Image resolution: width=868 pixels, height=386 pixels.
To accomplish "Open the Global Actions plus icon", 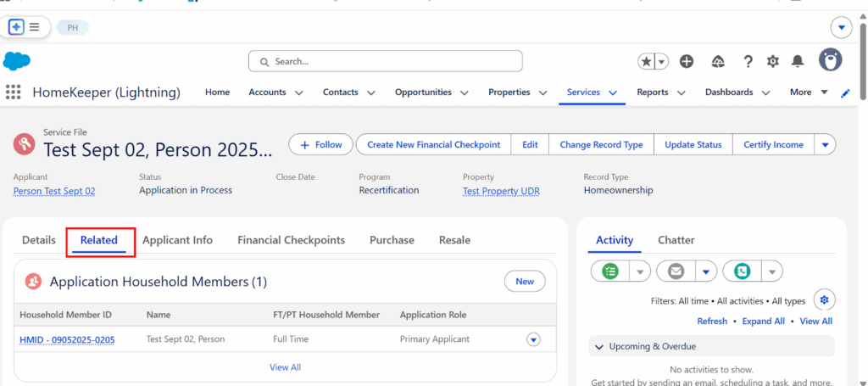I will [x=687, y=61].
